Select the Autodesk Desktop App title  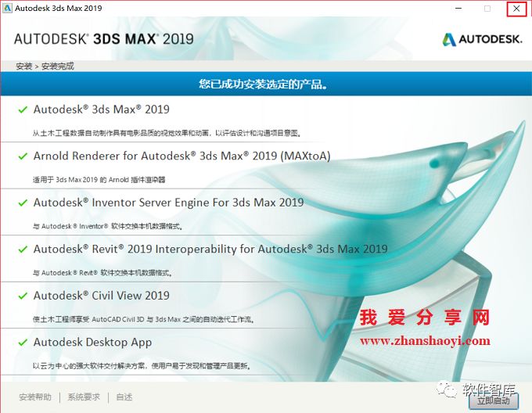92,342
